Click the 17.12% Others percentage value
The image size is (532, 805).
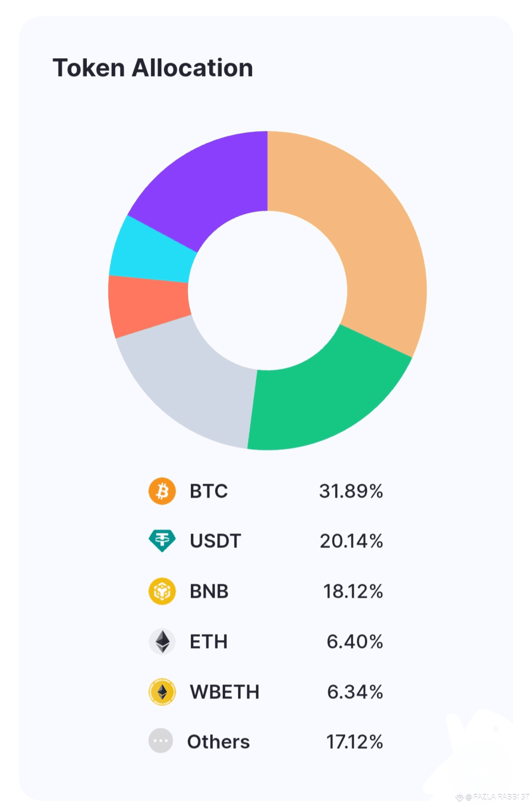pyautogui.click(x=354, y=741)
